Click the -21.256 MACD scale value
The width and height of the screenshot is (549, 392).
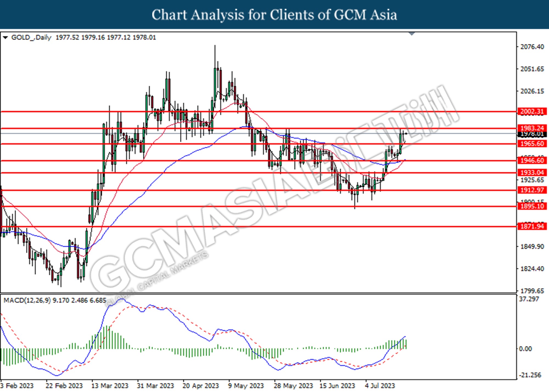[x=530, y=375]
